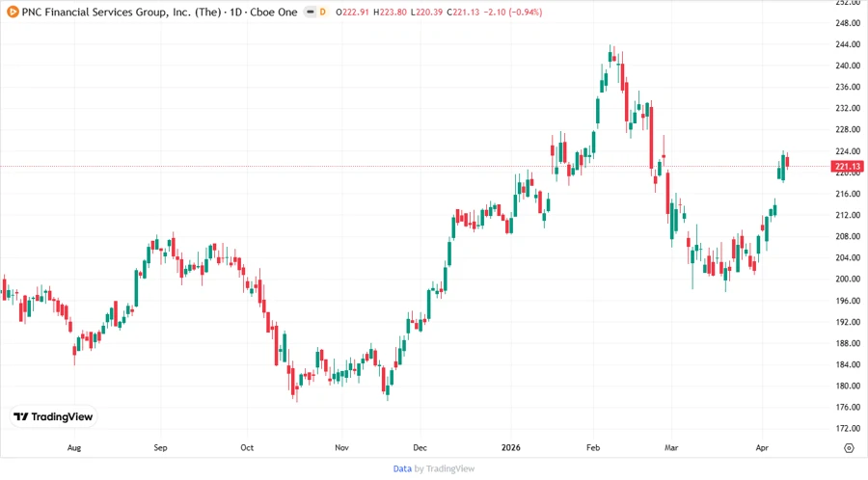Click the Oct label on the time axis
Image resolution: width=868 pixels, height=480 pixels.
coord(247,447)
